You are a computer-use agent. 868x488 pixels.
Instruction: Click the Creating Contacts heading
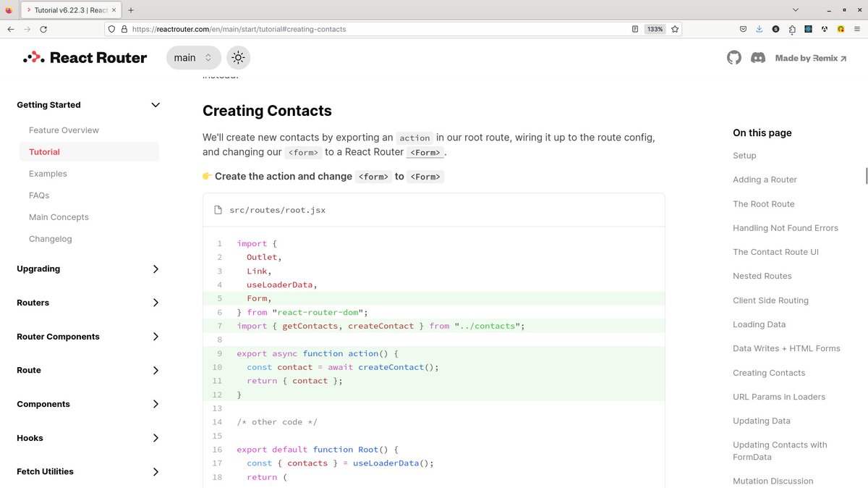(267, 111)
